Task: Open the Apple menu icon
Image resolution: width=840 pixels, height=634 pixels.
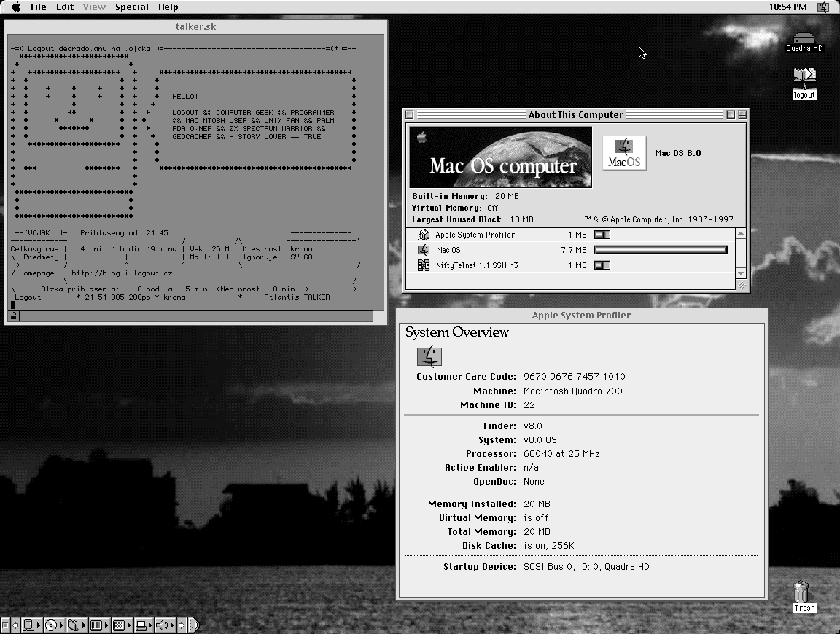Action: (15, 7)
